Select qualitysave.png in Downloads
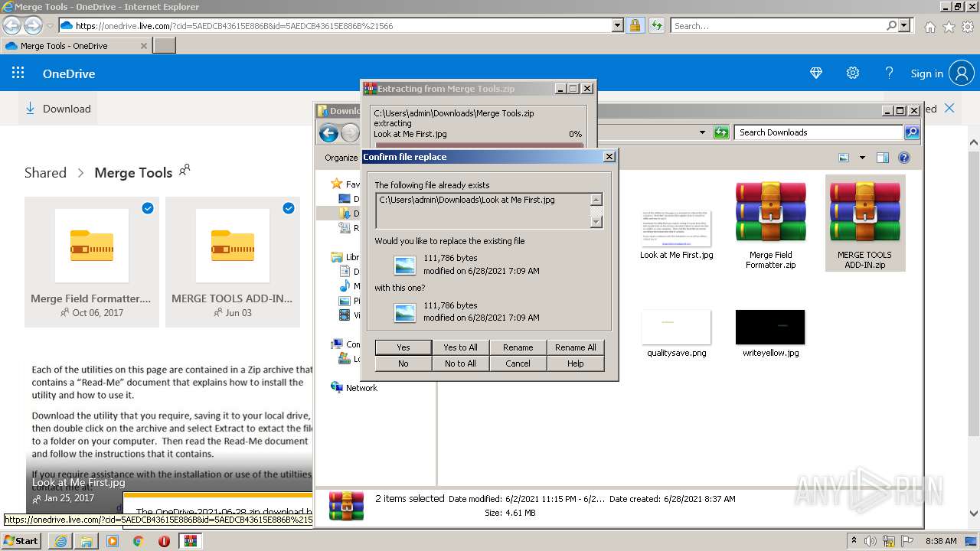Viewport: 980px width, 551px height. click(676, 334)
